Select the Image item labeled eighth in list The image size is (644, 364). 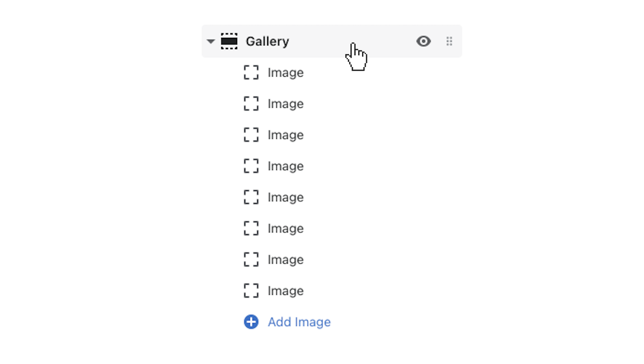click(x=285, y=291)
